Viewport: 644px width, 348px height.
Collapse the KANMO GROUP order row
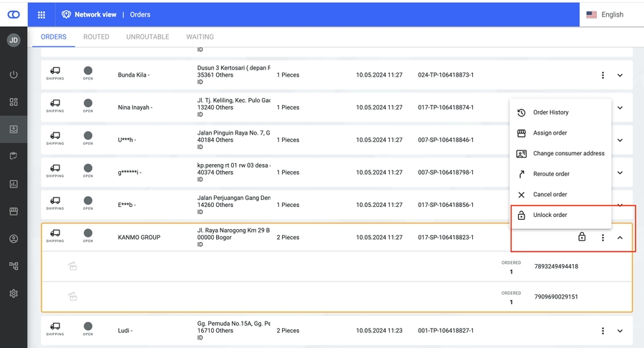click(620, 238)
